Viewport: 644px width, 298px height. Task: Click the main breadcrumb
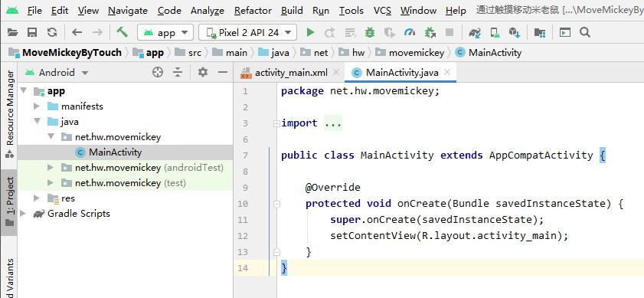230,53
